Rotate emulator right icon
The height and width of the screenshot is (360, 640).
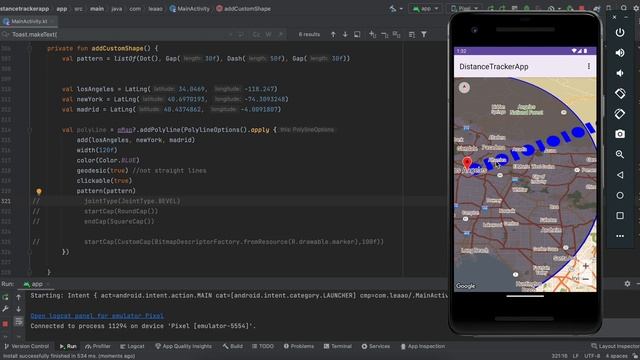(x=620, y=114)
